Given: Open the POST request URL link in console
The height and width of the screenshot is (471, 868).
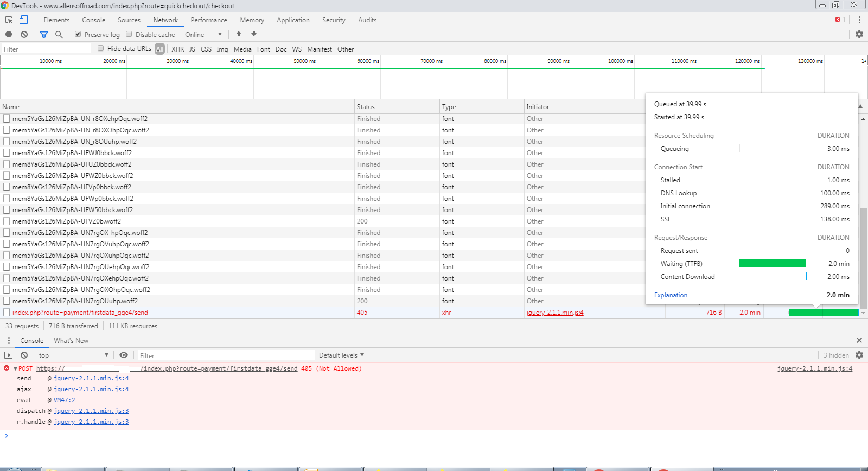Looking at the screenshot, I should pos(167,368).
